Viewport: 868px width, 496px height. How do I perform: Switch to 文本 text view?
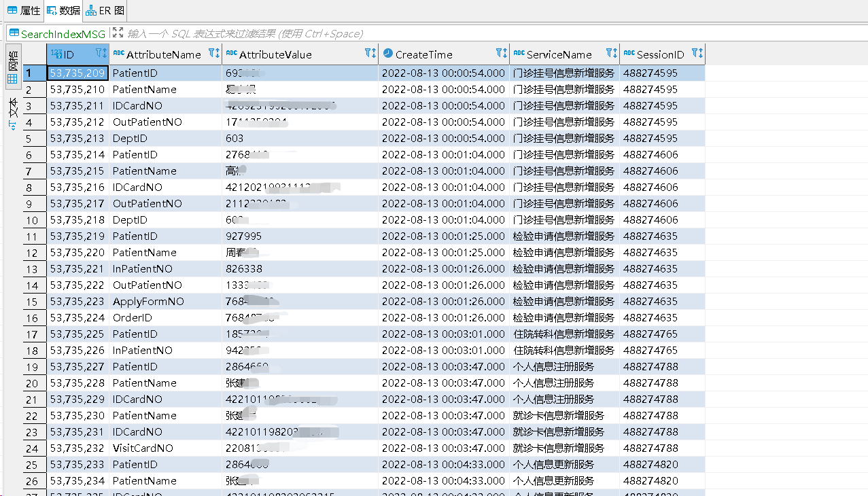13,112
